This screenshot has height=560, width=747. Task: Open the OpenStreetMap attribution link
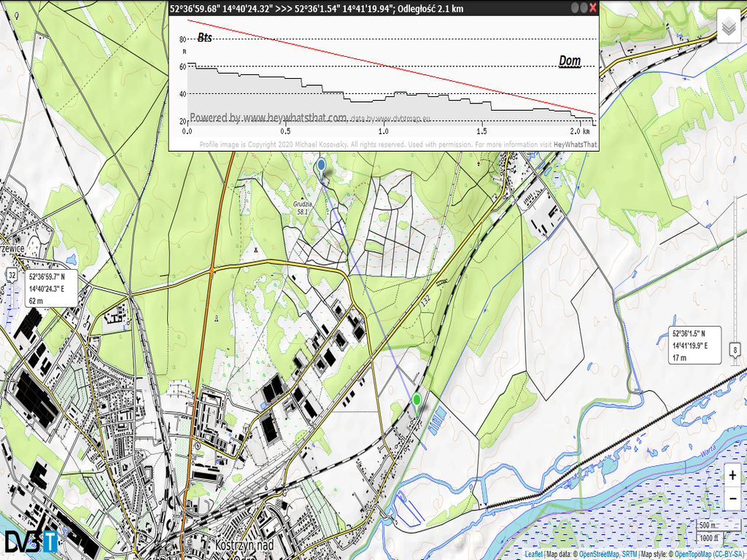[x=599, y=554]
